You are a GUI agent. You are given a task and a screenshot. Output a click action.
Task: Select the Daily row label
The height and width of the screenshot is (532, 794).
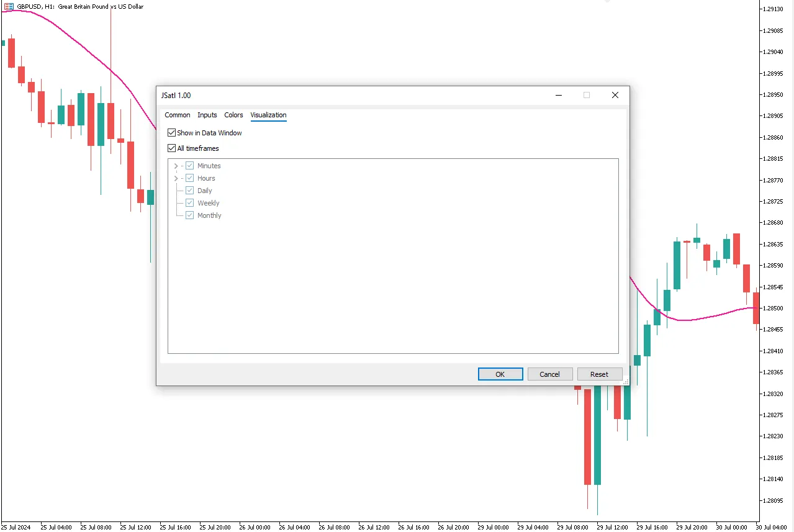[x=205, y=191]
